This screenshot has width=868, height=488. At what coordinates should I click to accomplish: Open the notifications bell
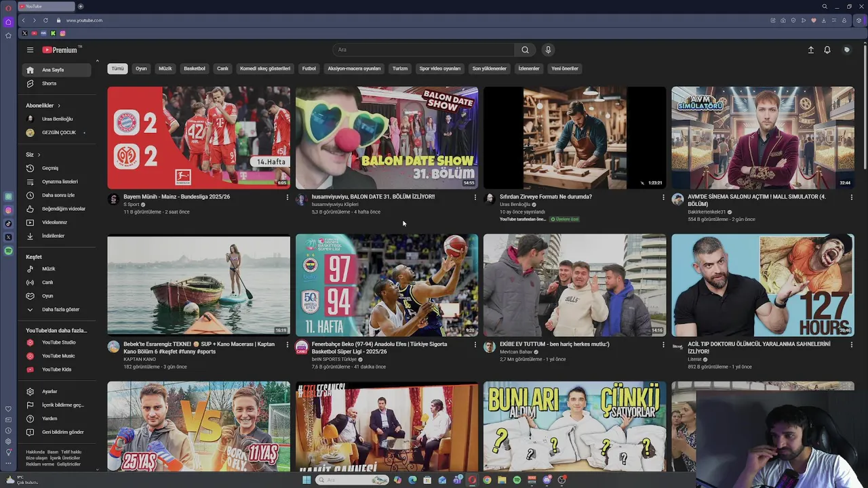[x=827, y=49]
